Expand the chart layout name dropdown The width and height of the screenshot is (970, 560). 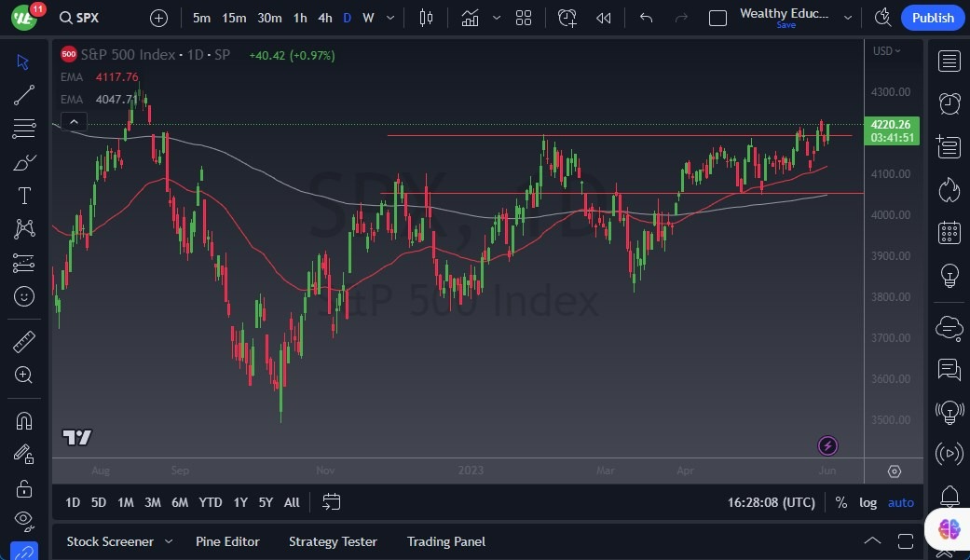tap(847, 17)
